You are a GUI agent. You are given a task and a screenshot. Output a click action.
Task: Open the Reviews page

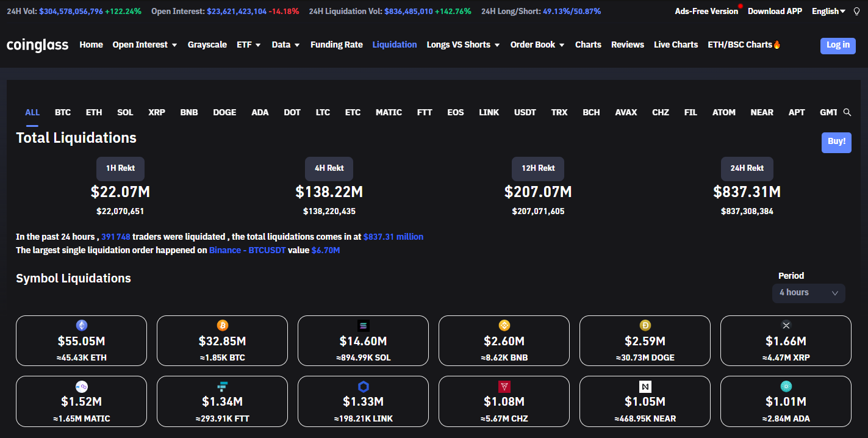pyautogui.click(x=628, y=45)
